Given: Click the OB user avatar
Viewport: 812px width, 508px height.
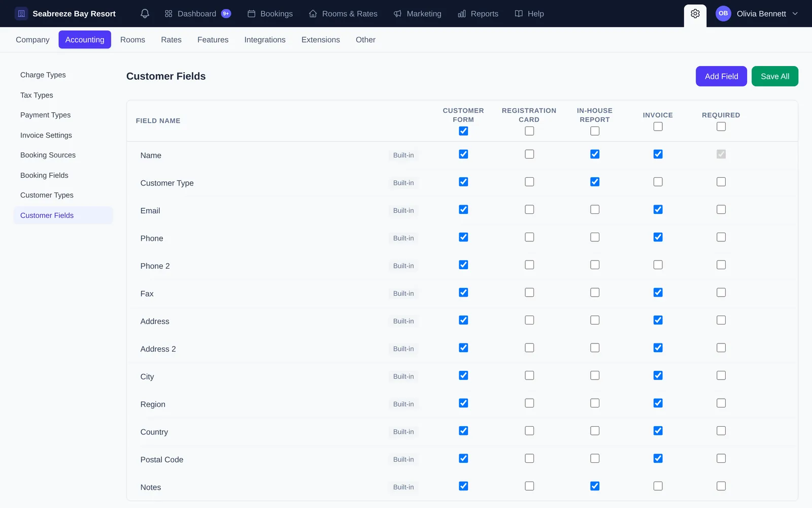Looking at the screenshot, I should (x=723, y=14).
